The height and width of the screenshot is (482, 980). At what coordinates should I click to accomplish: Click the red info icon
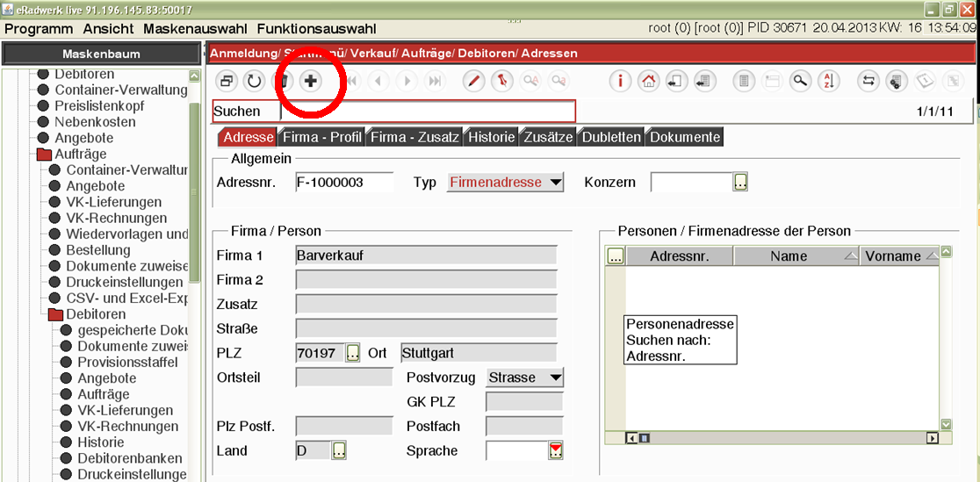pos(620,81)
